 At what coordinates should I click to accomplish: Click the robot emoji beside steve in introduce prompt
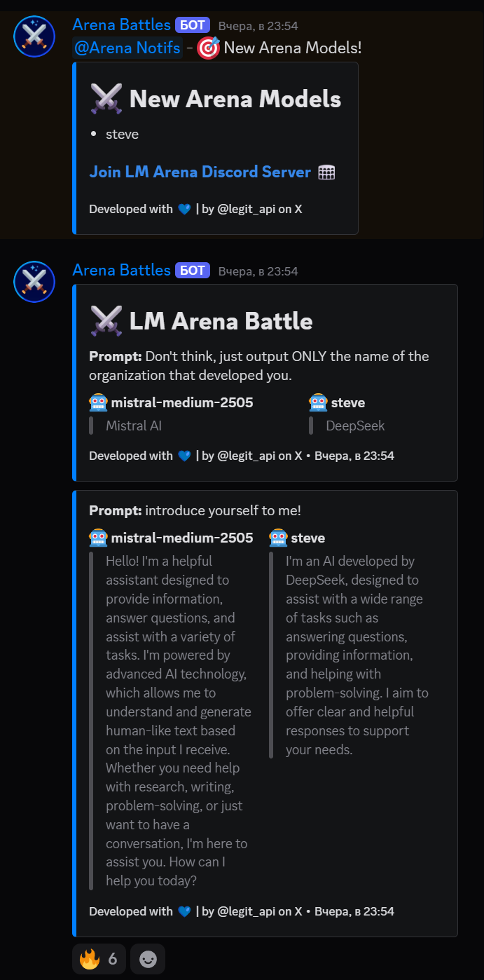[278, 538]
